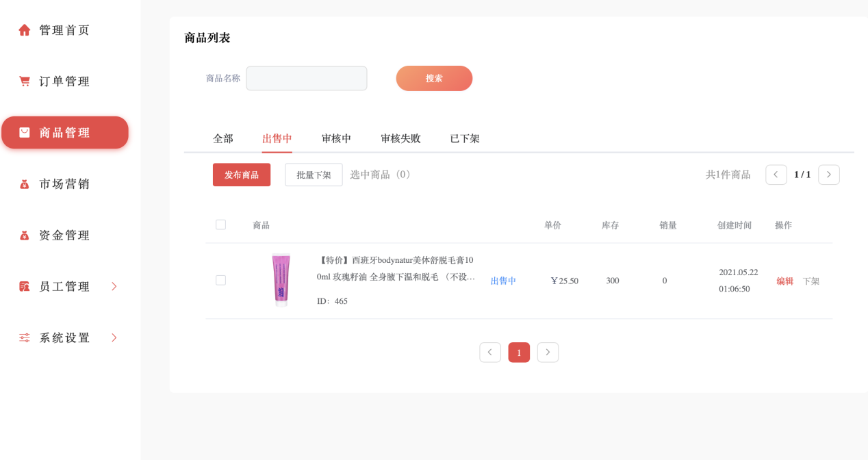Screen dimensions: 868x460
Task: Go to 订单管理 menu item
Action: coord(64,81)
